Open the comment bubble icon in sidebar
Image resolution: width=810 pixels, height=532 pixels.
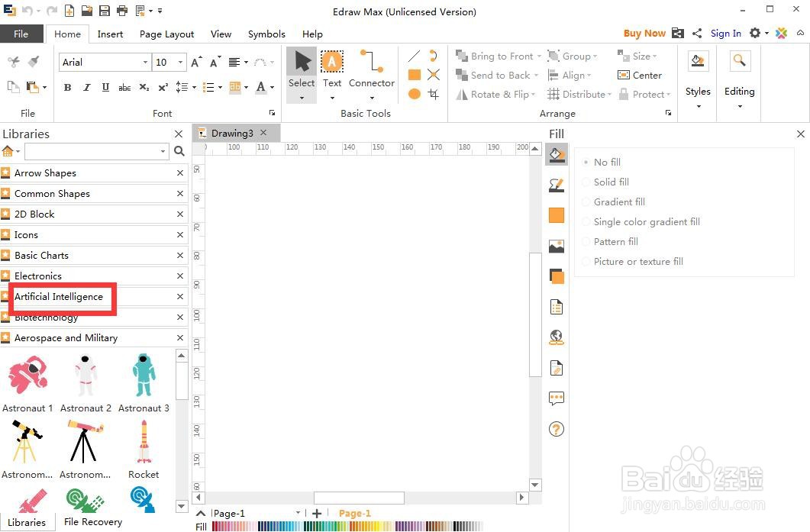click(x=557, y=398)
